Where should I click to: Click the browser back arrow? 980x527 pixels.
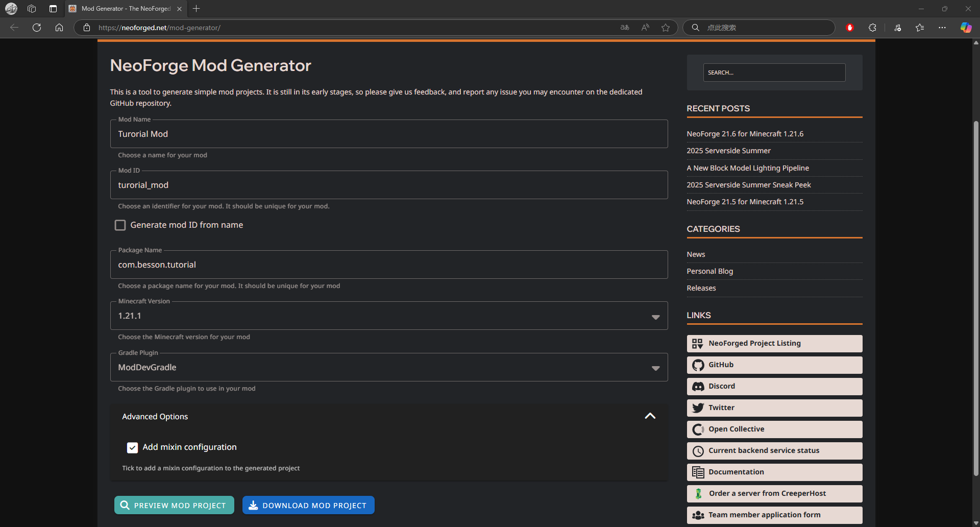click(x=14, y=28)
